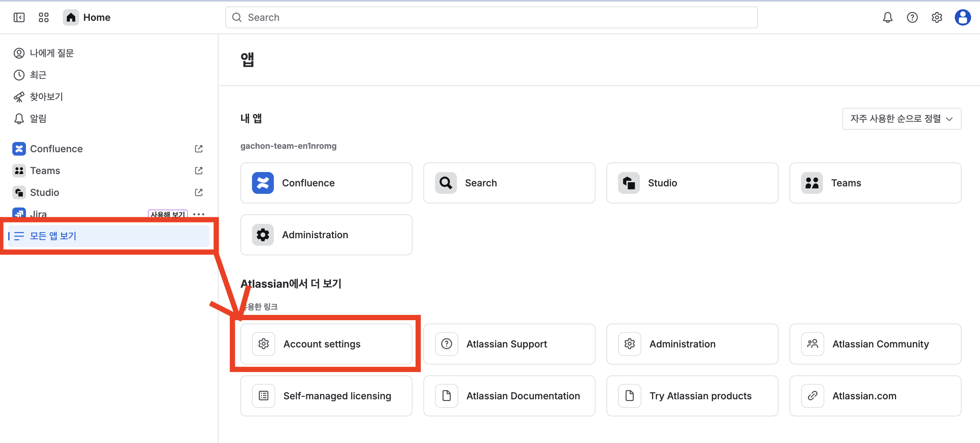Collapse the left sidebar panel icon
Image resolution: width=980 pixels, height=443 pixels.
[x=19, y=17]
